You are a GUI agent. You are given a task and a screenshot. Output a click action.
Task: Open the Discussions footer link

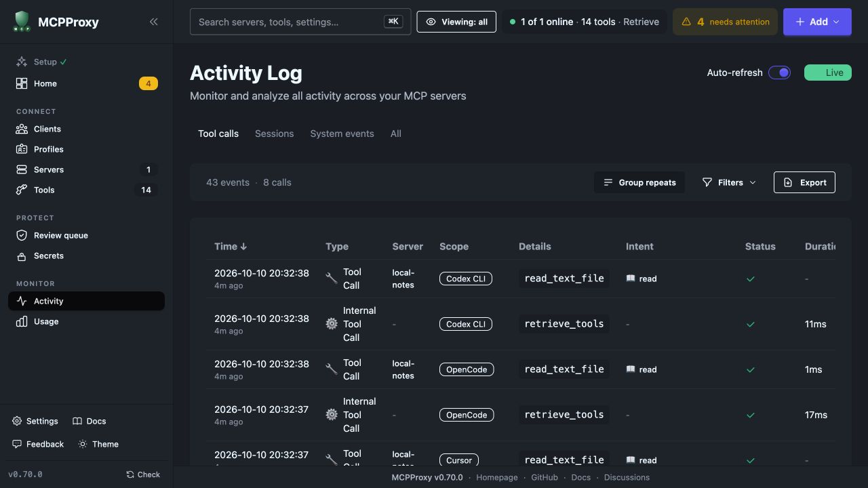[627, 477]
